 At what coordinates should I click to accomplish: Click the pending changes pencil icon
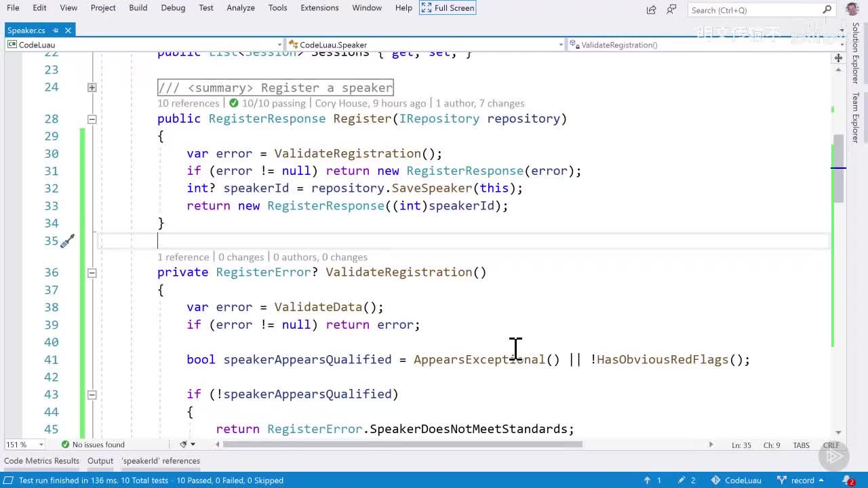click(682, 481)
